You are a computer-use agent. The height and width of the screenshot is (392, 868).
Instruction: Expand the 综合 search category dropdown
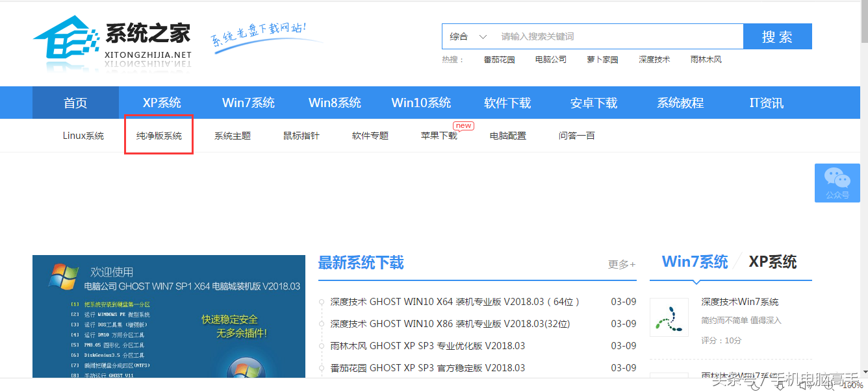click(468, 37)
